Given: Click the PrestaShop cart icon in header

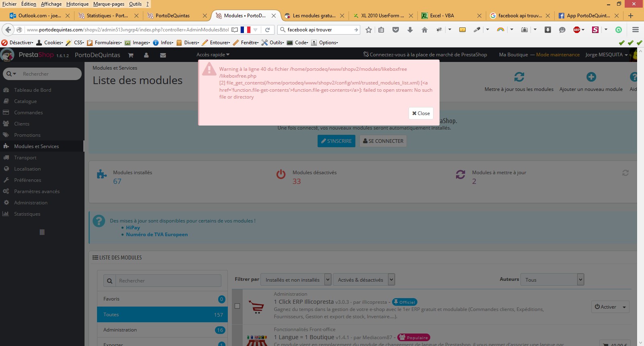Looking at the screenshot, I should tap(130, 55).
